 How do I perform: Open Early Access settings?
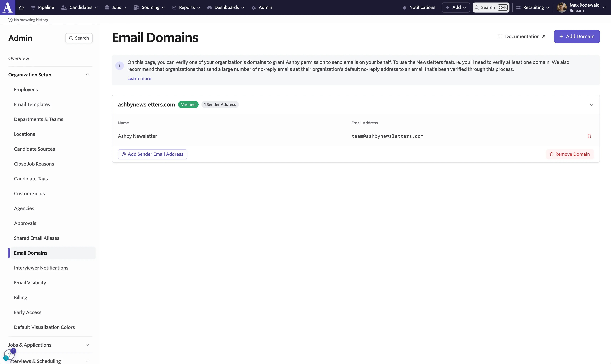[x=28, y=312]
